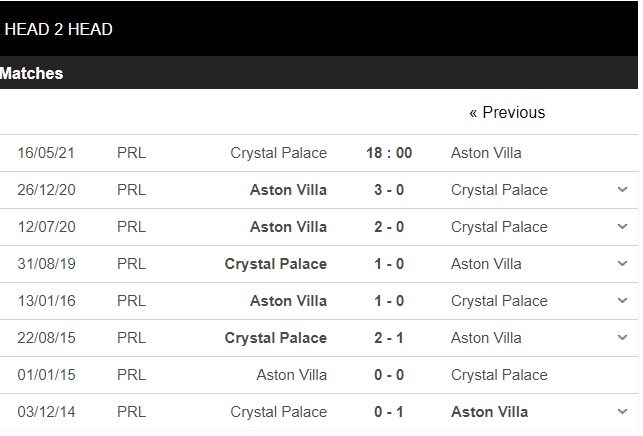The height and width of the screenshot is (436, 643).
Task: Click Crystal Palace in the 16/05/21 row
Action: click(x=278, y=153)
